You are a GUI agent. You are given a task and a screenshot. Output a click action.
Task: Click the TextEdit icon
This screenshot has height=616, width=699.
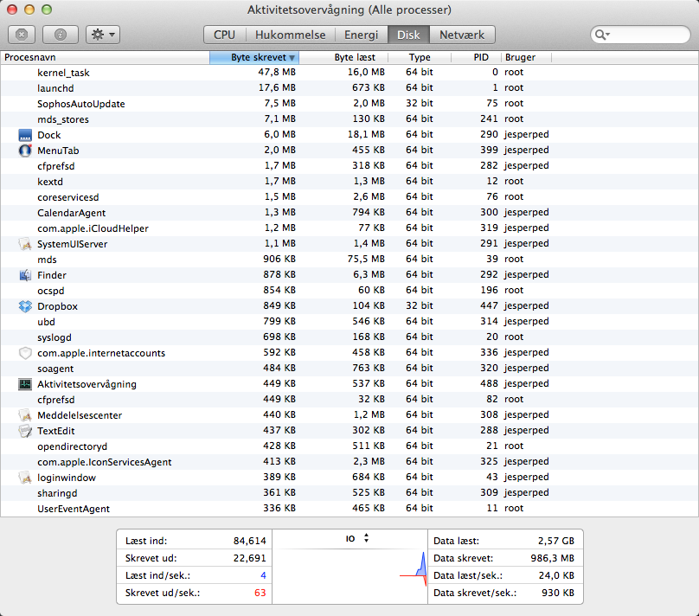(x=25, y=431)
